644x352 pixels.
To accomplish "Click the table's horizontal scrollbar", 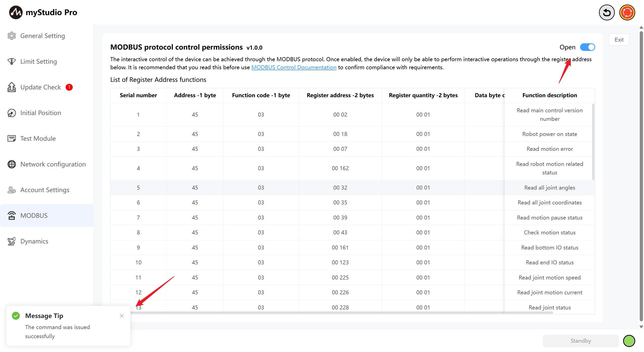I will [x=342, y=312].
